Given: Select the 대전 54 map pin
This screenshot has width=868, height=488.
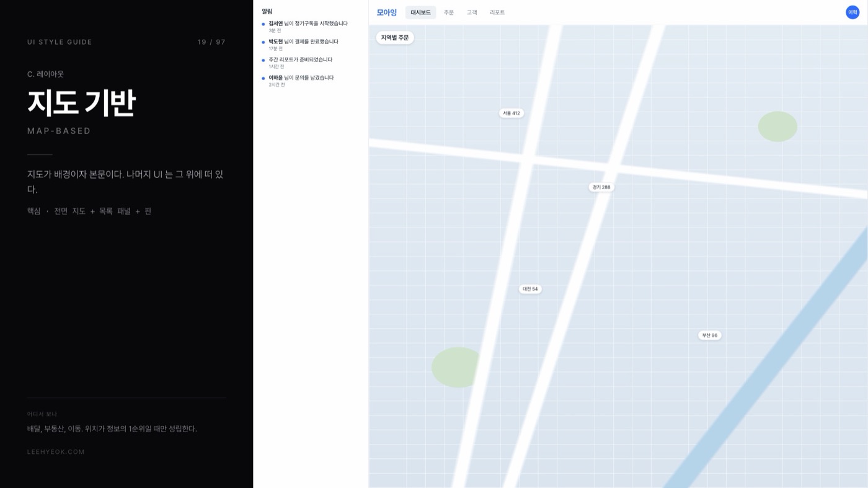Looking at the screenshot, I should (530, 289).
